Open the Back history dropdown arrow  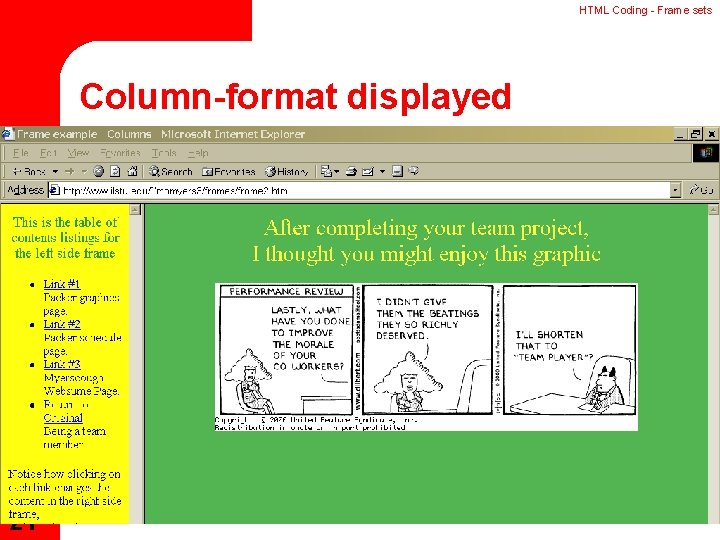[x=56, y=171]
